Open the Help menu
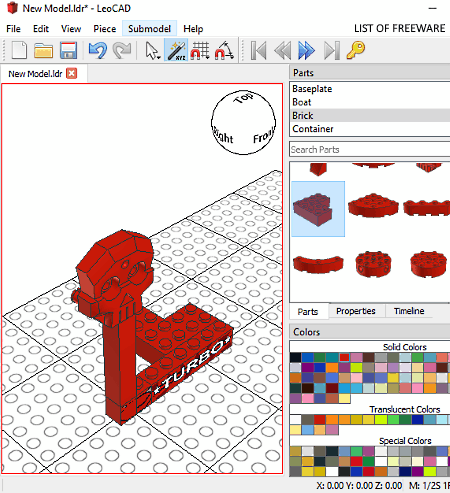This screenshot has height=493, width=450. (x=193, y=29)
